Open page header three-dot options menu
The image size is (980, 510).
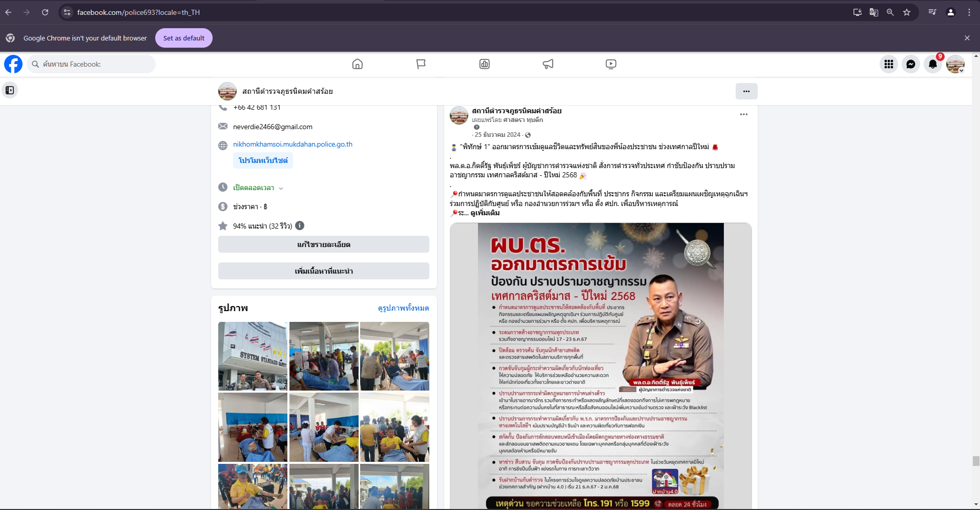click(746, 91)
